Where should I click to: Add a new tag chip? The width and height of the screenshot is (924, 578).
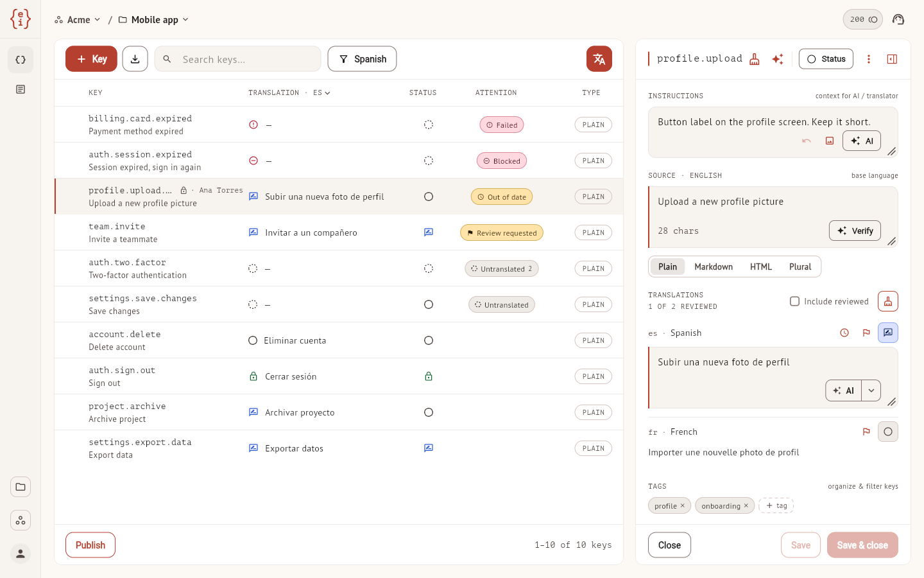click(x=776, y=505)
